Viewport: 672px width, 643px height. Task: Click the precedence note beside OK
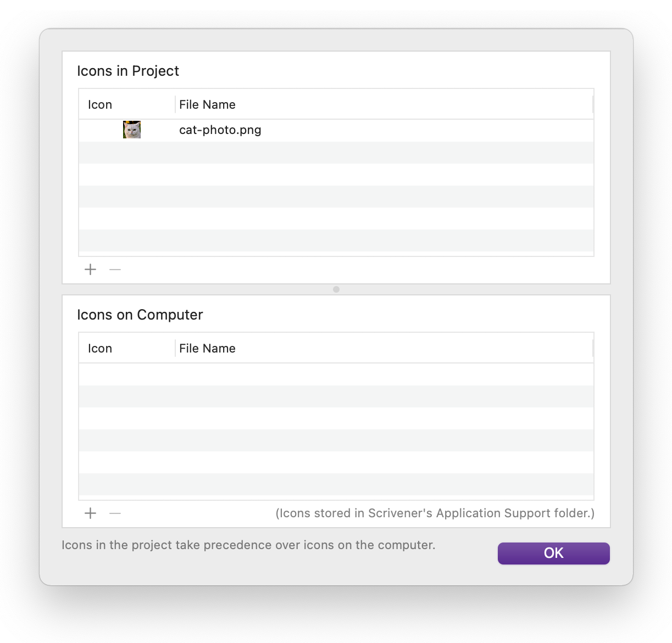(x=248, y=545)
